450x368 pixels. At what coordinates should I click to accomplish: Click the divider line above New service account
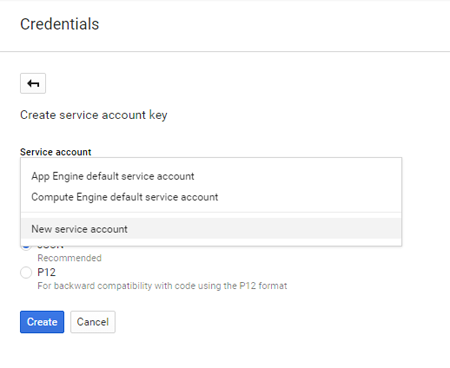coord(211,212)
